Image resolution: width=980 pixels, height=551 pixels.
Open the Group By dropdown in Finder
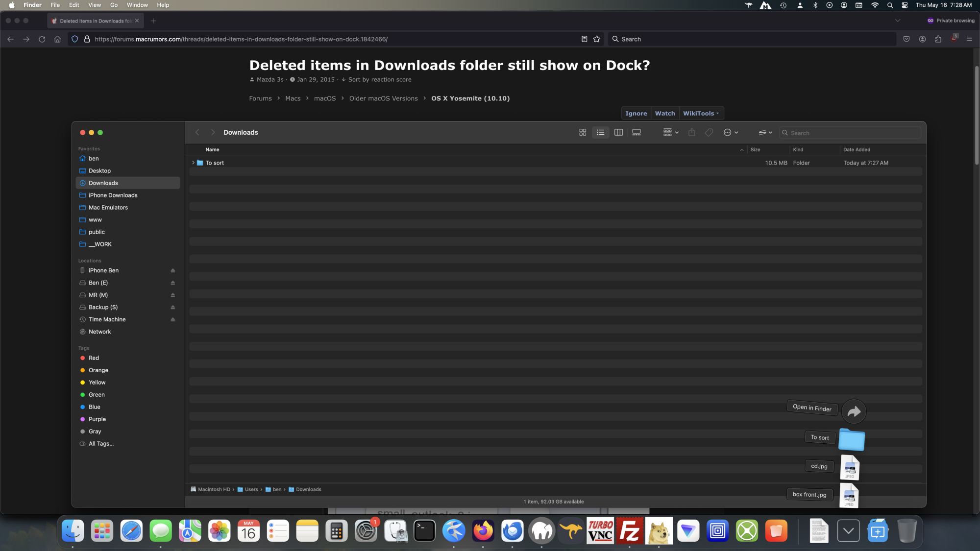pos(670,133)
